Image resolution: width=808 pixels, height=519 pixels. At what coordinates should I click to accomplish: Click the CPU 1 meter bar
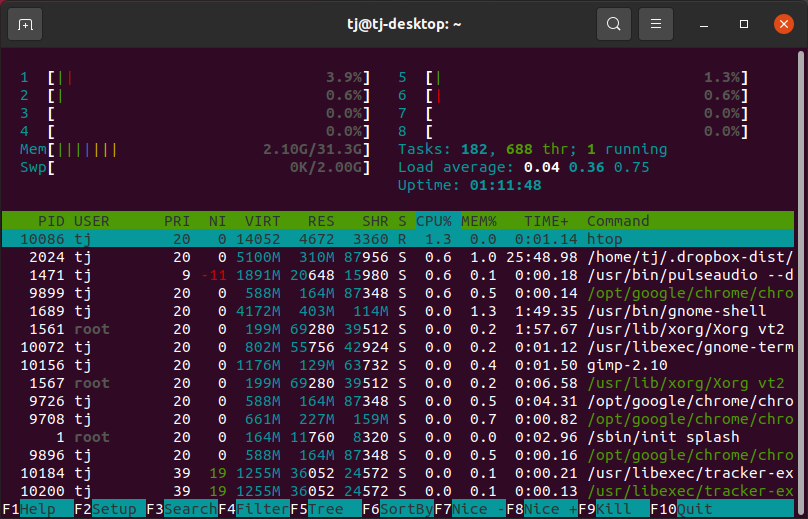[x=195, y=78]
